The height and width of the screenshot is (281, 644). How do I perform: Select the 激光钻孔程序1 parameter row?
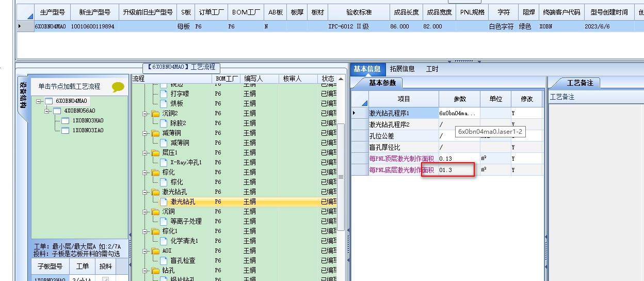coord(447,113)
